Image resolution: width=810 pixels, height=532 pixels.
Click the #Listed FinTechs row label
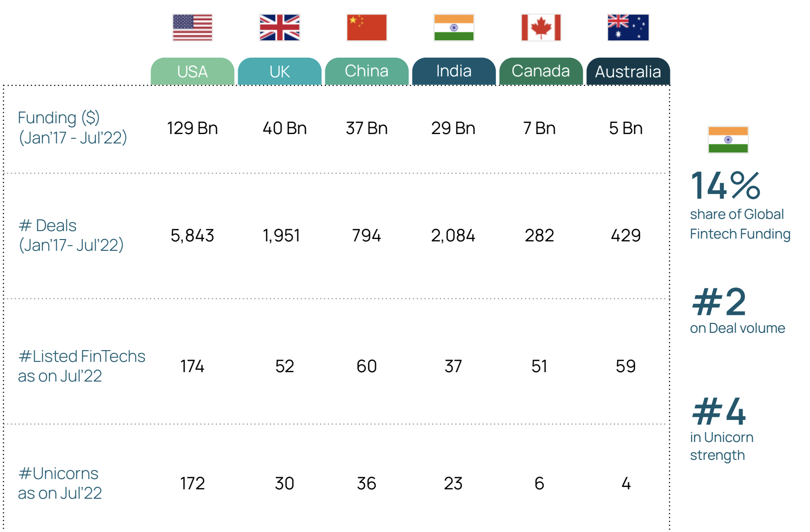pos(82,366)
